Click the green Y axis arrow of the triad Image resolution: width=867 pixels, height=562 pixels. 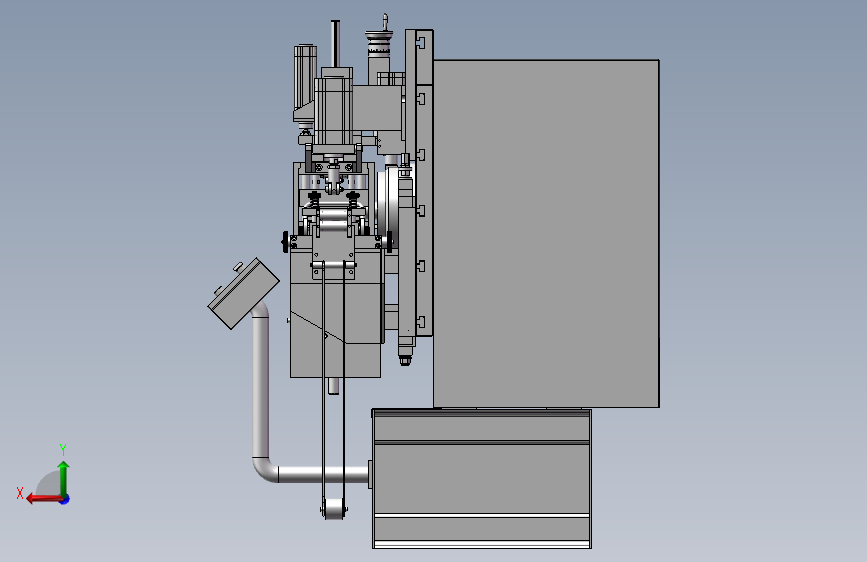[x=64, y=477]
